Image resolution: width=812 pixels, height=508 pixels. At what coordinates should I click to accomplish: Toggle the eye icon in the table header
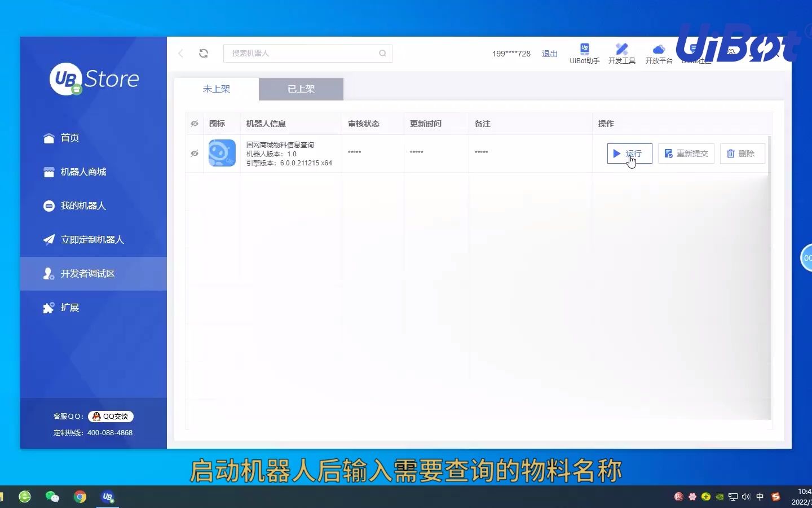click(195, 124)
